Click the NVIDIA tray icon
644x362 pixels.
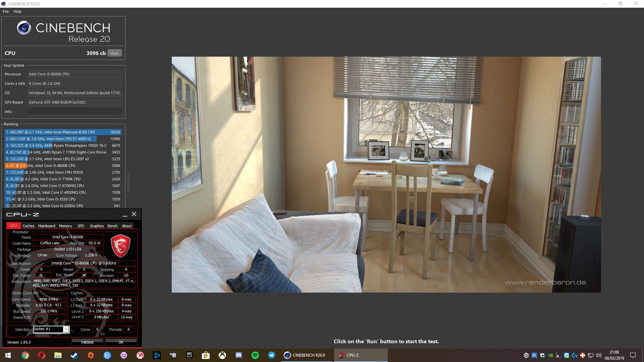coord(550,355)
